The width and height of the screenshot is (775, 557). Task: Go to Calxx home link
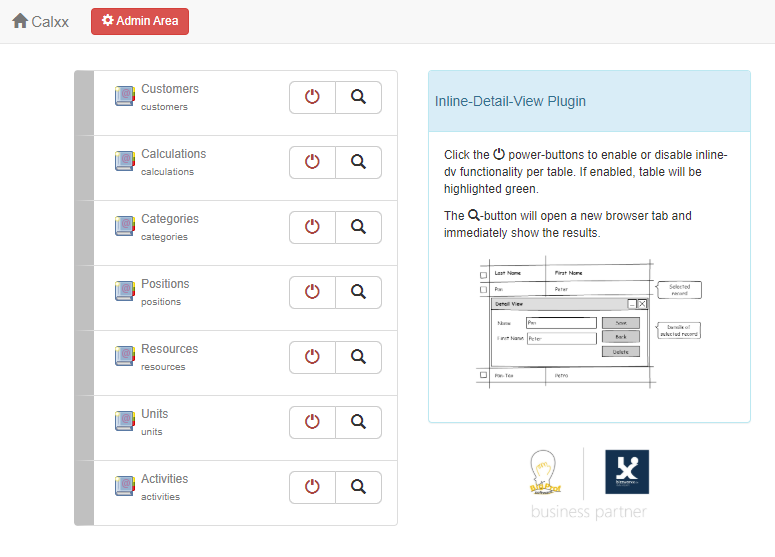tap(41, 21)
